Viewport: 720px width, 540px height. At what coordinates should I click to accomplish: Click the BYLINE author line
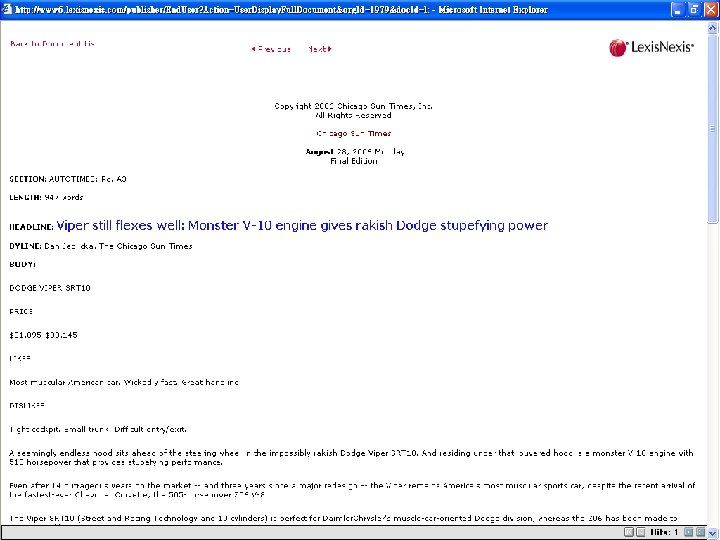tap(101, 246)
